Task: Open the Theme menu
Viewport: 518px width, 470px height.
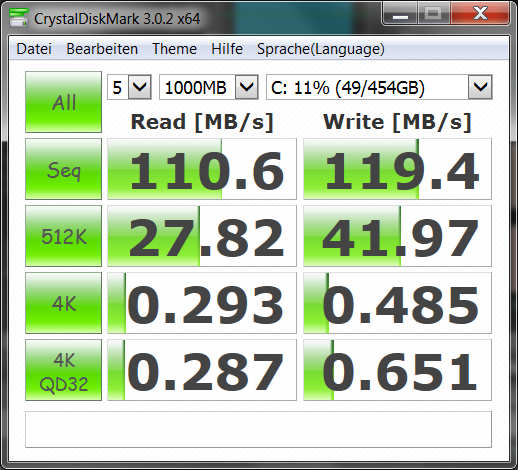Action: (x=174, y=49)
